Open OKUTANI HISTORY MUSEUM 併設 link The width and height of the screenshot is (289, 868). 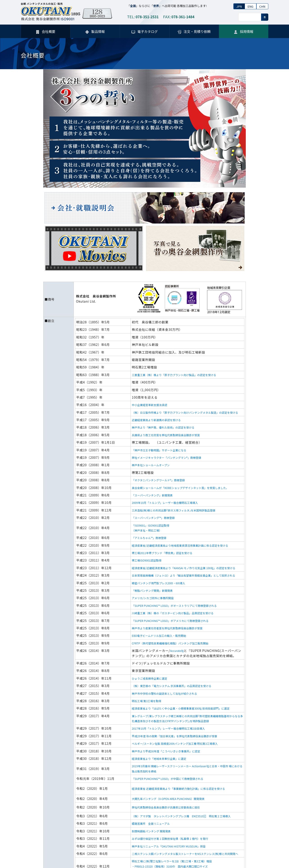coord(169,846)
